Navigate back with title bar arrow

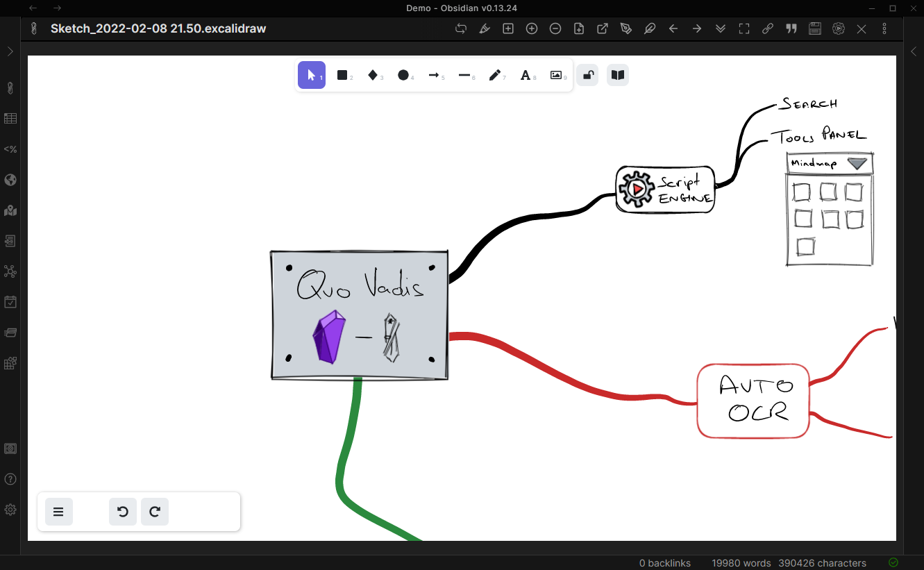[33, 8]
